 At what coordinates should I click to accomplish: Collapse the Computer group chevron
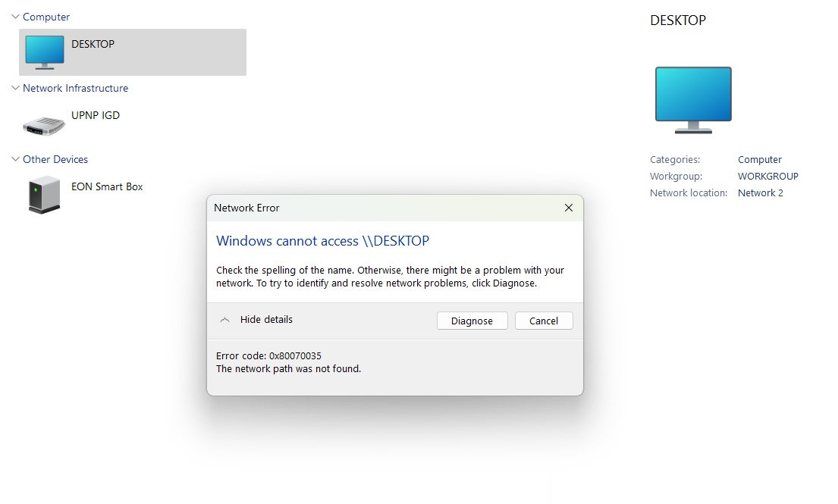tap(15, 17)
